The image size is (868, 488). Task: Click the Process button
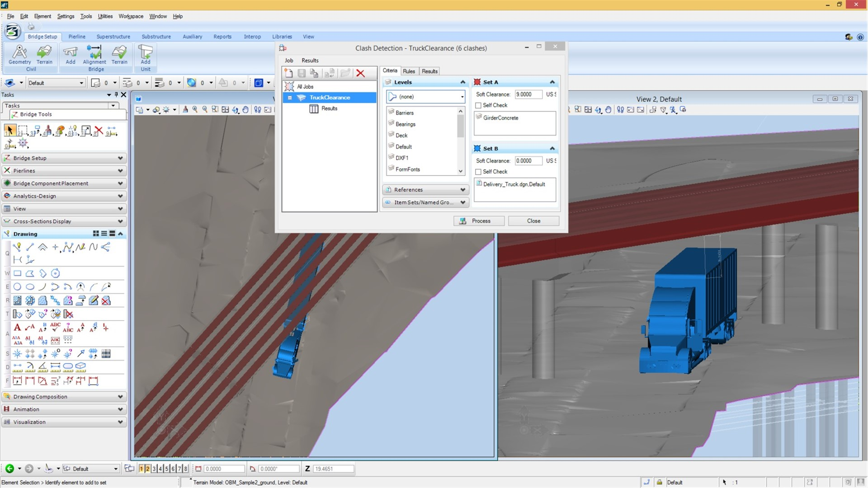tap(479, 221)
